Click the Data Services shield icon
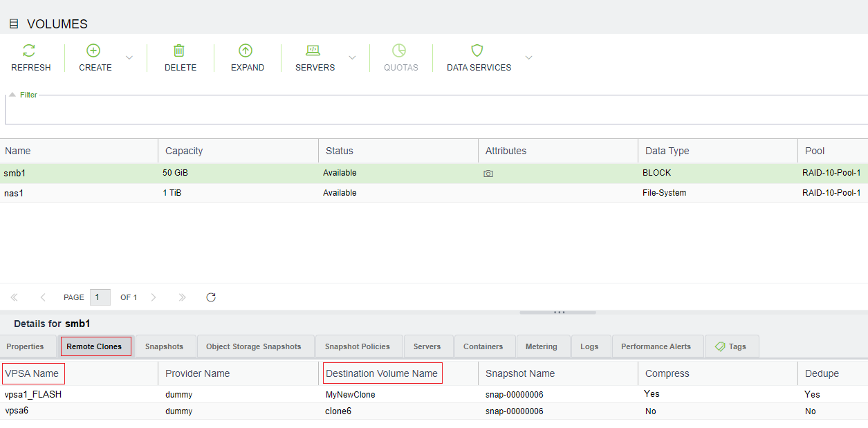Image resolution: width=868 pixels, height=428 pixels. (x=477, y=50)
